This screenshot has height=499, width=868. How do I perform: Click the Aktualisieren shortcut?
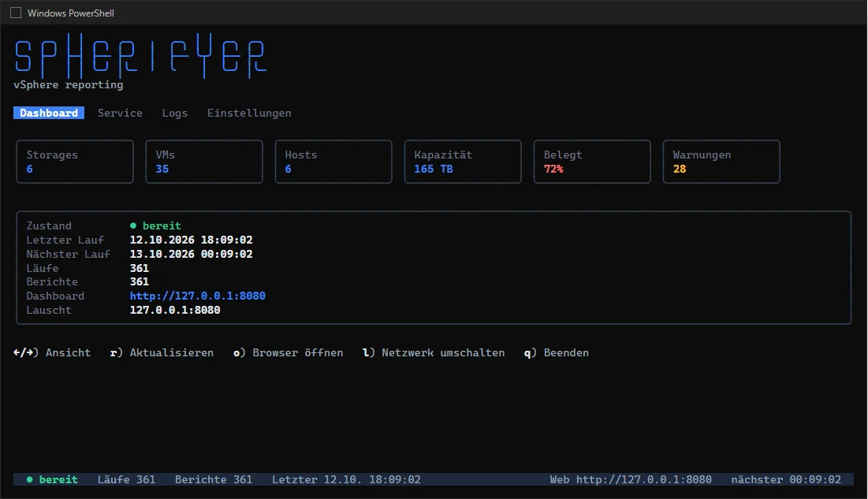point(162,353)
